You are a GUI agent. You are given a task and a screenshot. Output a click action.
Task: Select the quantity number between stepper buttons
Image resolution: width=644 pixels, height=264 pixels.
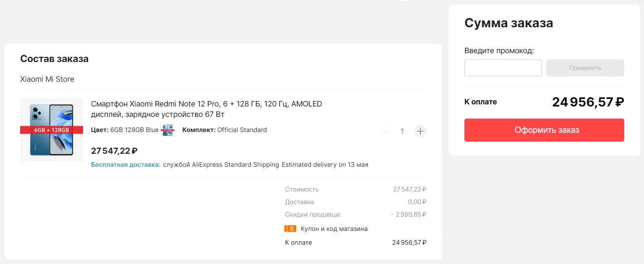click(402, 131)
